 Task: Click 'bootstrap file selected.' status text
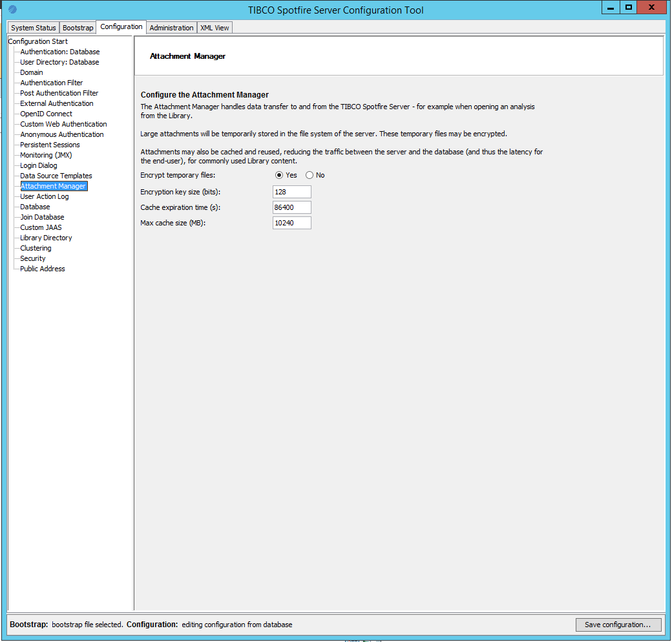coord(87,625)
